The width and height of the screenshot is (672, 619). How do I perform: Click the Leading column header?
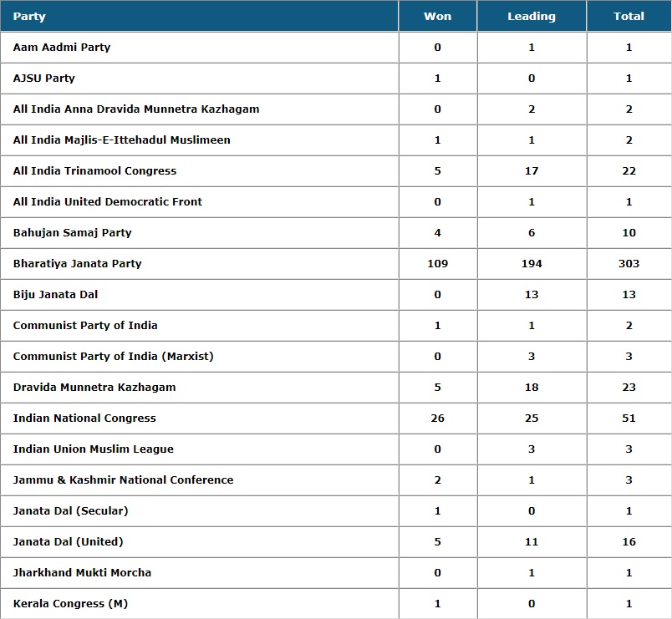532,16
